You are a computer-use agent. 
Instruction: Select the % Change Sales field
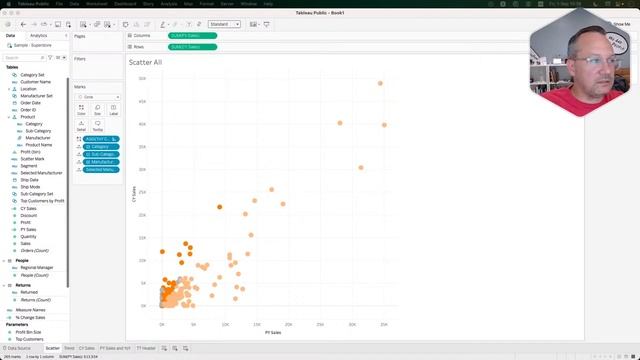pos(30,318)
